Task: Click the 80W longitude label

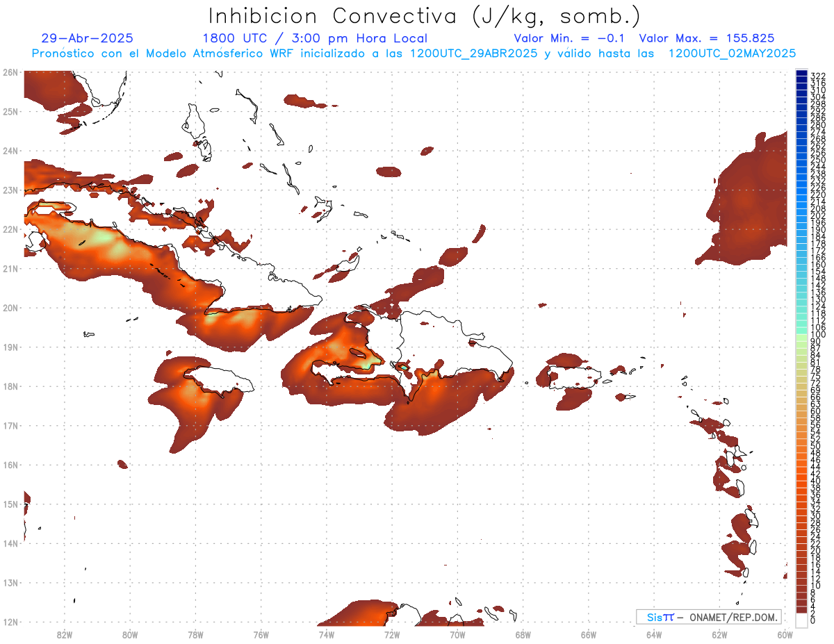Action: [x=129, y=634]
